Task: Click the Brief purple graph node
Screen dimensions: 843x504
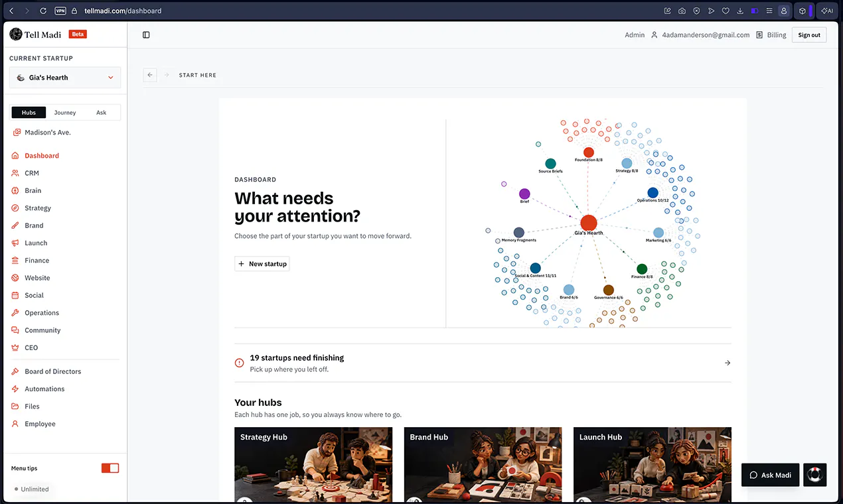Action: point(524,194)
